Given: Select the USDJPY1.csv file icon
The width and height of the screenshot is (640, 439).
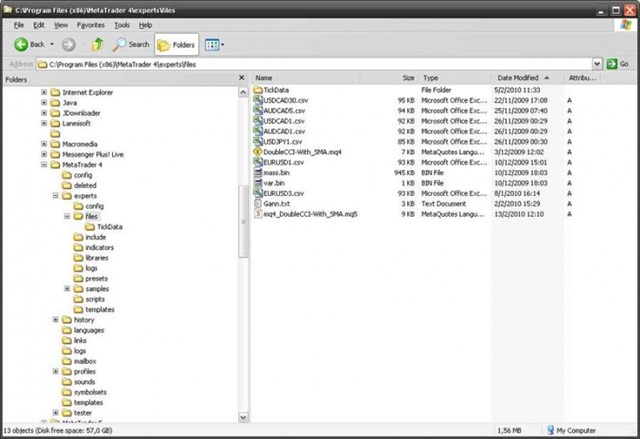Looking at the screenshot, I should pyautogui.click(x=258, y=141).
